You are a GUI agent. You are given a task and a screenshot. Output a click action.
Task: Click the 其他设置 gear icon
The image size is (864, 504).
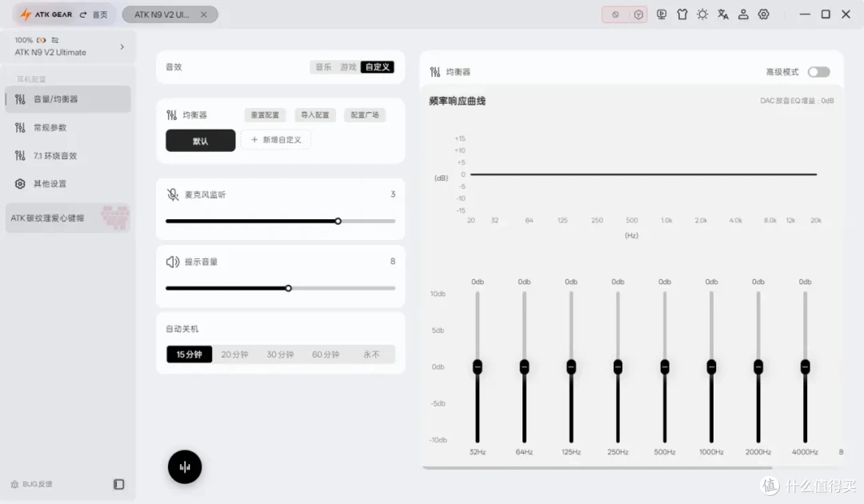click(20, 183)
